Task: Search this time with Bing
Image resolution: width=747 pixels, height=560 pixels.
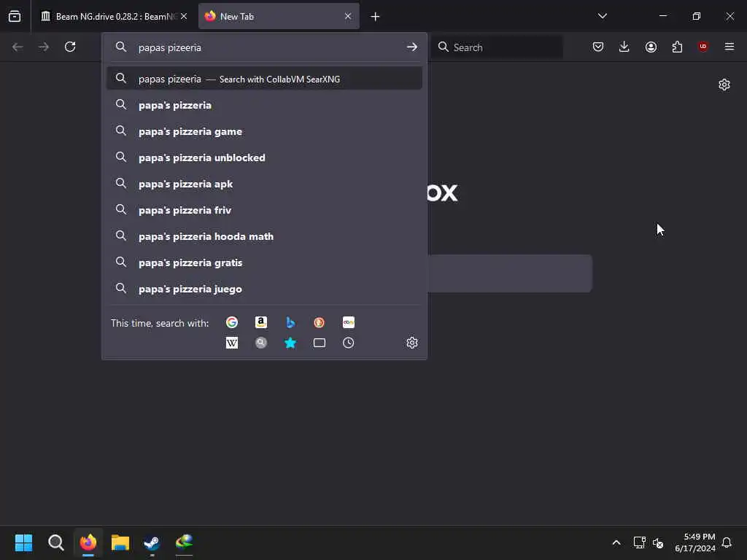Action: coord(290,322)
